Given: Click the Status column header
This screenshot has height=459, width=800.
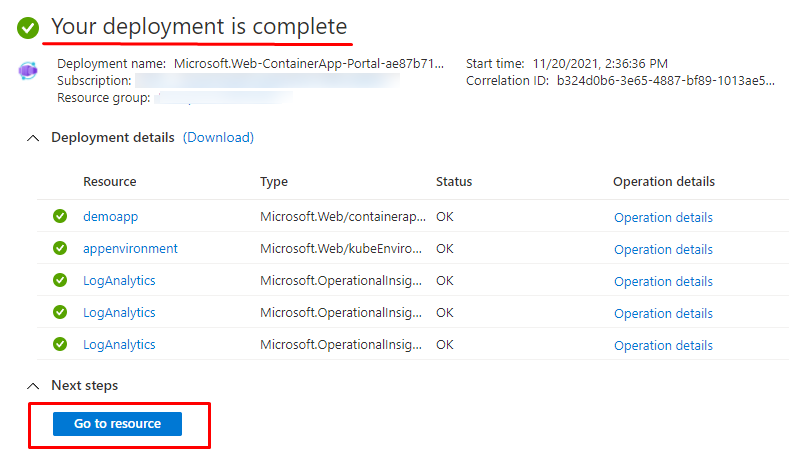Looking at the screenshot, I should coord(454,182).
